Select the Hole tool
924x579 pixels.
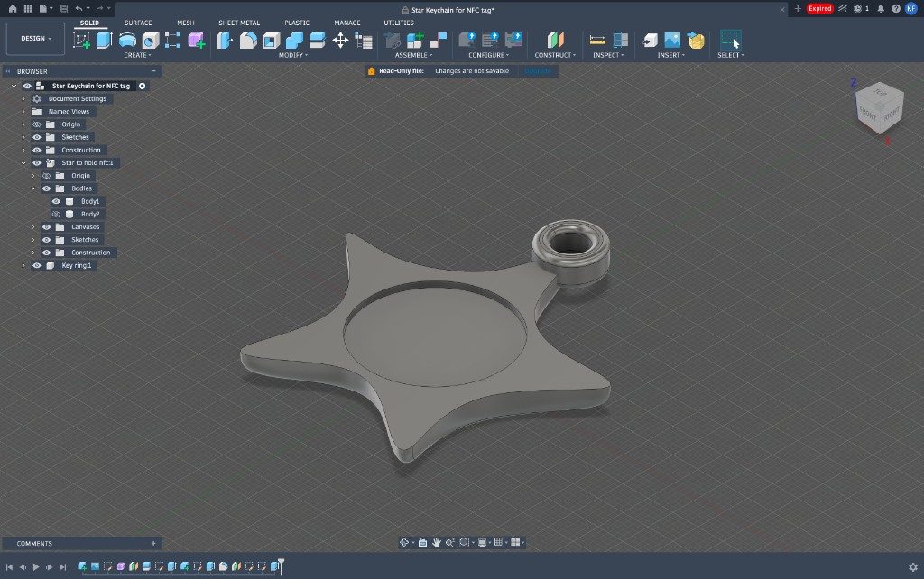pyautogui.click(x=151, y=40)
